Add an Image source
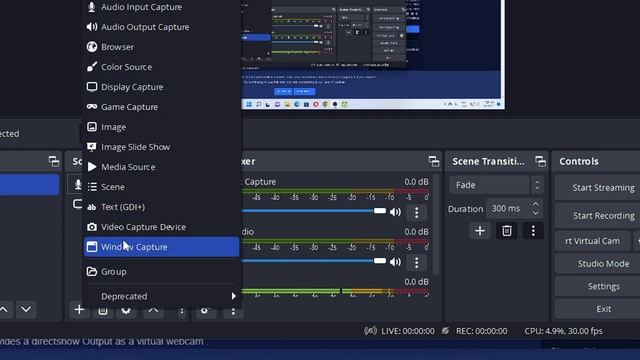Viewport: 640px width, 360px height. pos(162,127)
